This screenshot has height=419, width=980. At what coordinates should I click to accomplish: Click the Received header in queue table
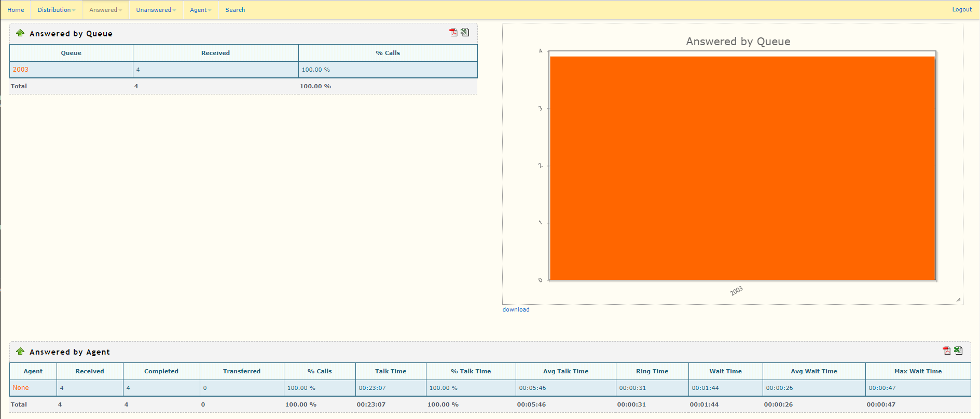[x=215, y=53]
